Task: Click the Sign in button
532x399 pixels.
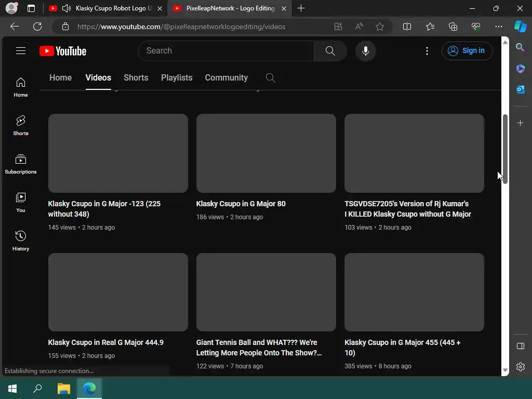Action: (467, 51)
